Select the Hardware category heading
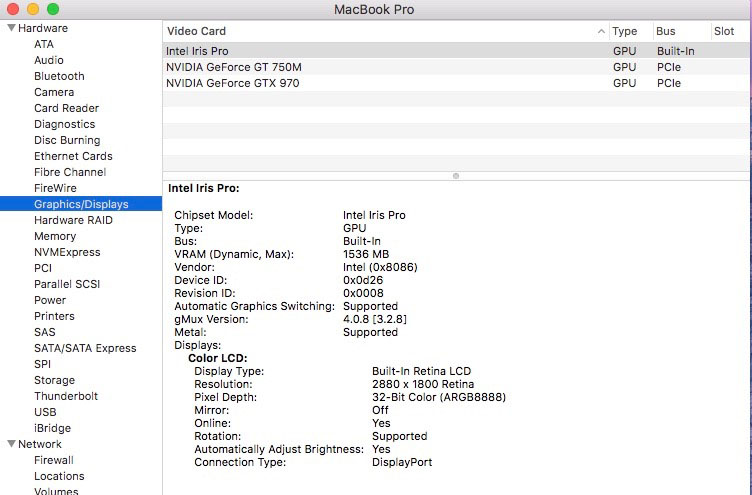 pos(43,28)
